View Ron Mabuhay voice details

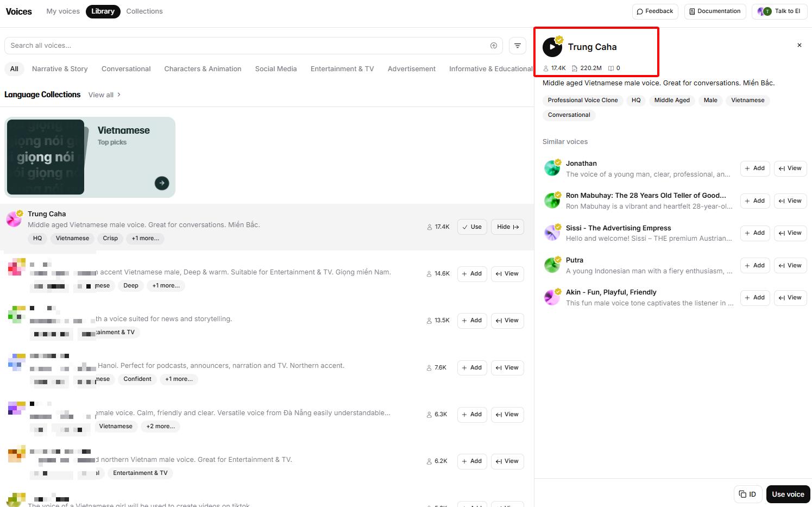[x=790, y=201]
